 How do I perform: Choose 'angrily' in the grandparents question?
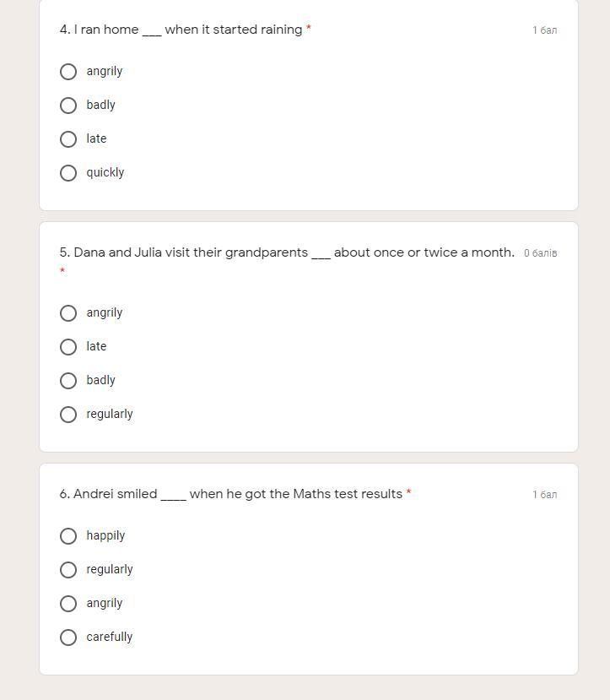[68, 313]
